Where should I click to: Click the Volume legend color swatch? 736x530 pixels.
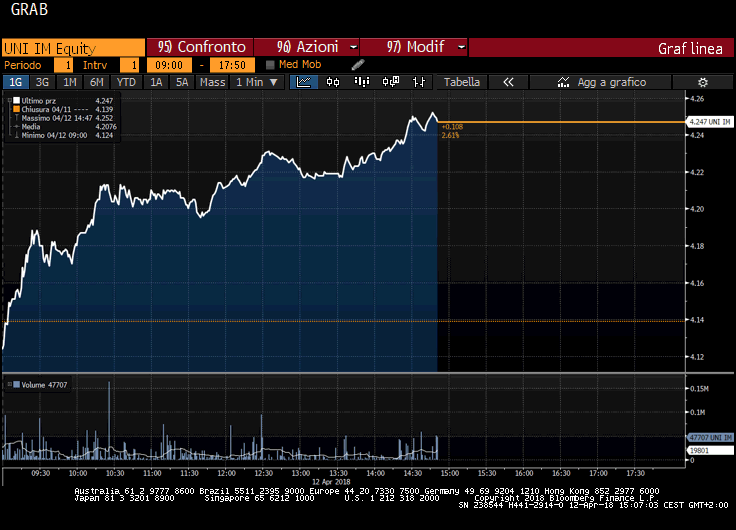16,385
